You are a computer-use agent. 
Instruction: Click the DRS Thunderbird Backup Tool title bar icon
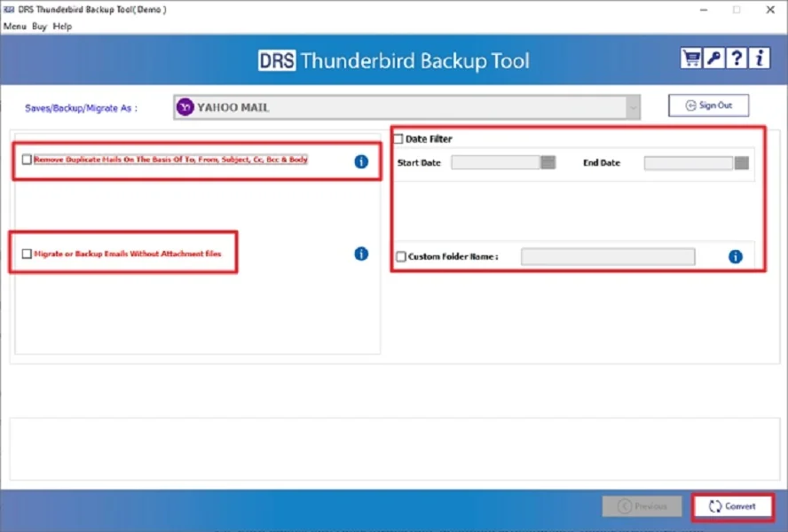[9, 9]
